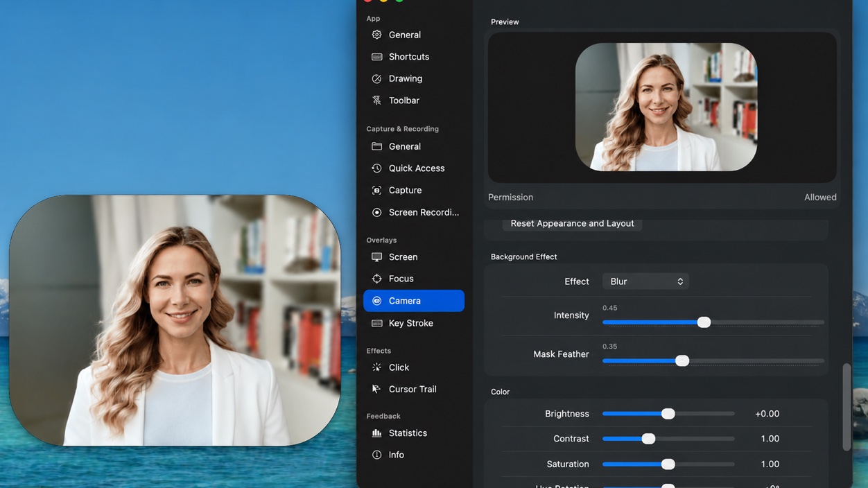Open App General settings
This screenshot has width=868, height=488.
(x=414, y=35)
